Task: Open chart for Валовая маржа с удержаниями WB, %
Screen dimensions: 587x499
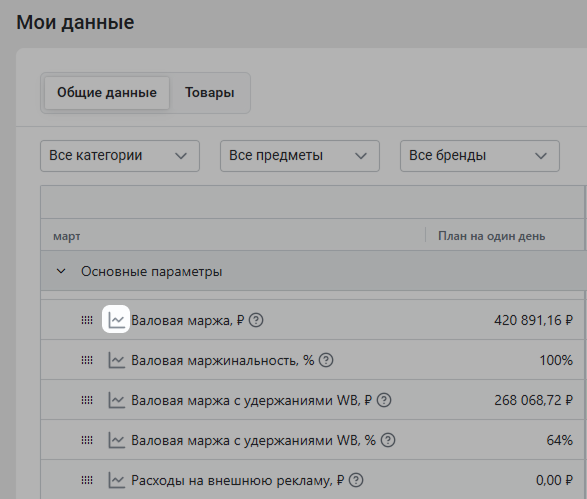Action: [x=116, y=440]
